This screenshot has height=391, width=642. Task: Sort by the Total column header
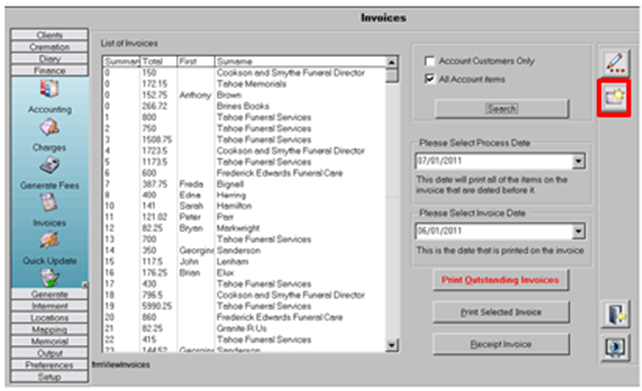[x=158, y=61]
